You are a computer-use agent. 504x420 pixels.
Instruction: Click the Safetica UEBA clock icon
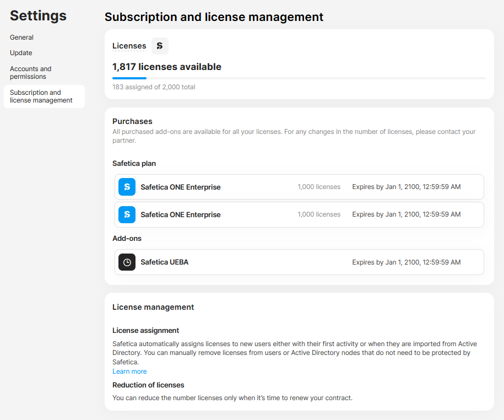tap(127, 262)
